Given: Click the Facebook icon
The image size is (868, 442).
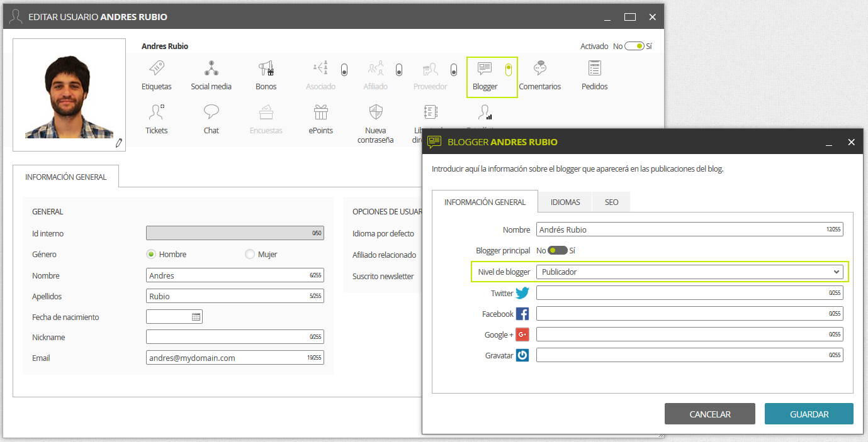Looking at the screenshot, I should 522,314.
